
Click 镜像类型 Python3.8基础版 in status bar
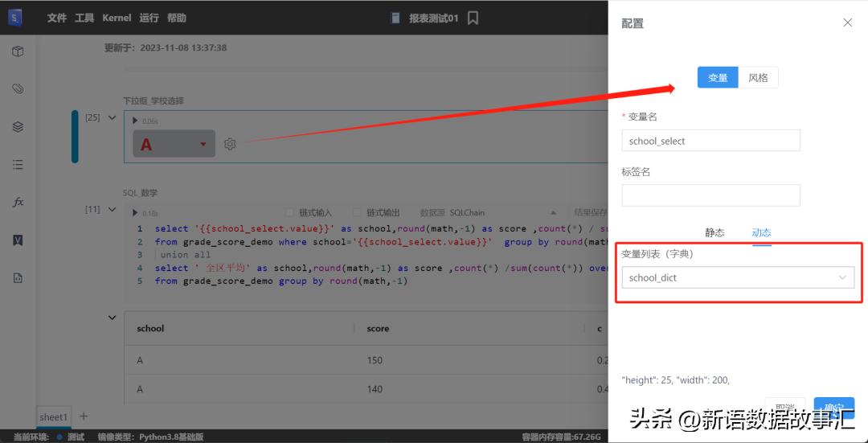[x=150, y=437]
